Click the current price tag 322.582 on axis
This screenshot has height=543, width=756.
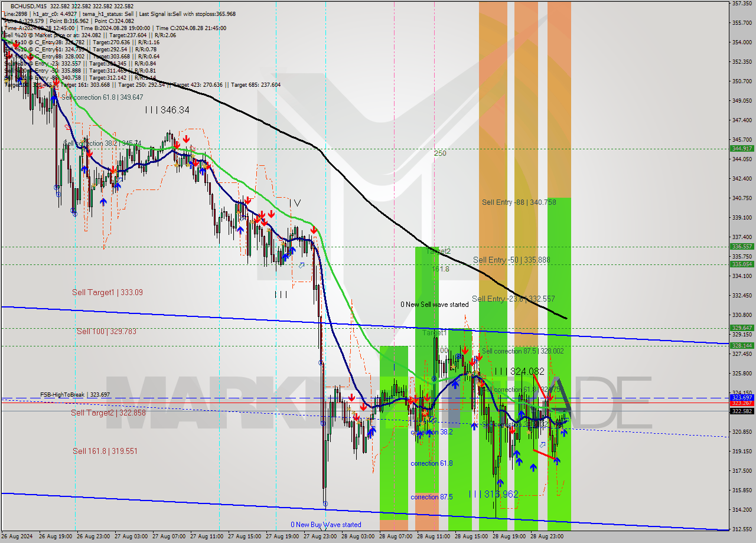(742, 411)
